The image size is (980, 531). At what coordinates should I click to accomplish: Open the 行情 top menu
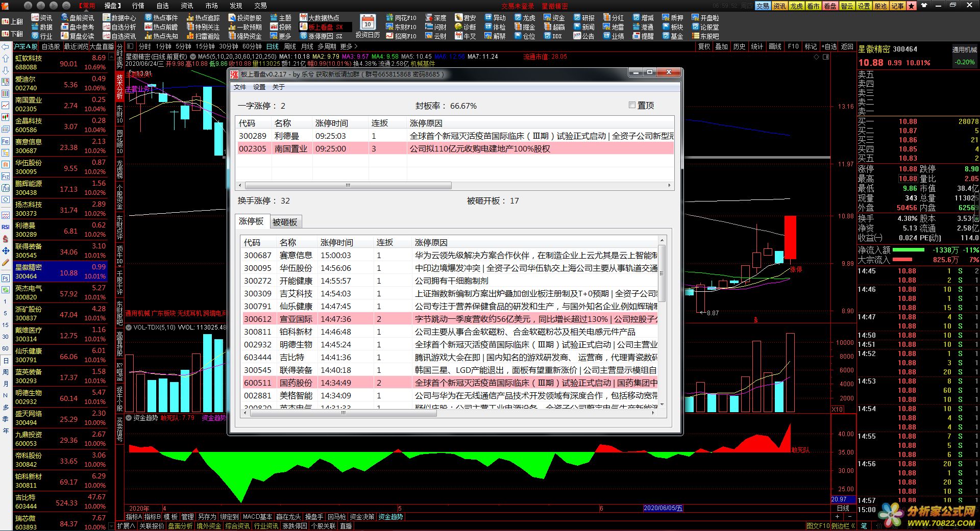[138, 6]
